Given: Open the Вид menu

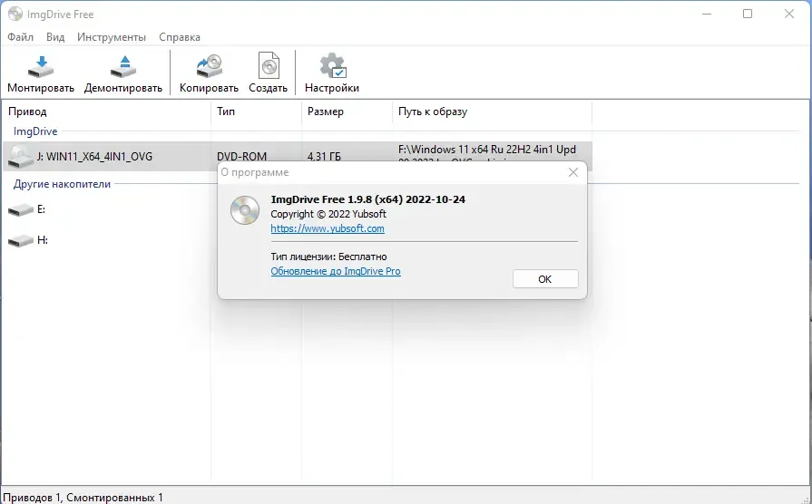Looking at the screenshot, I should pos(55,37).
